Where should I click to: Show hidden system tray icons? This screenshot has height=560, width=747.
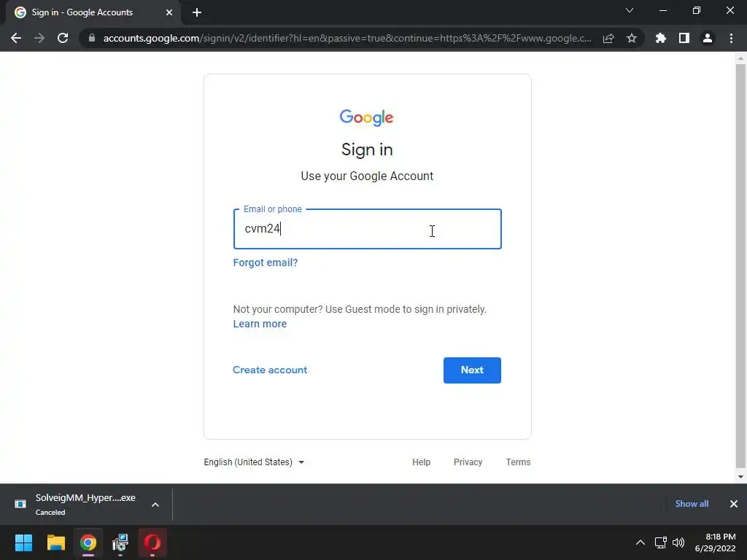[640, 542]
